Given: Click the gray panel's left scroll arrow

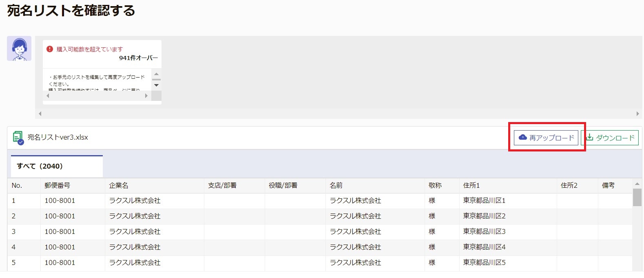Looking at the screenshot, I should tap(40, 114).
